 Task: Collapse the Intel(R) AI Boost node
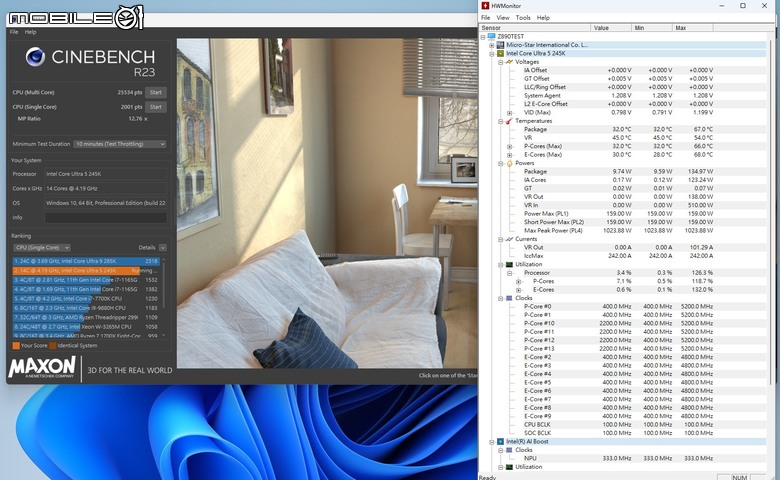(x=491, y=442)
